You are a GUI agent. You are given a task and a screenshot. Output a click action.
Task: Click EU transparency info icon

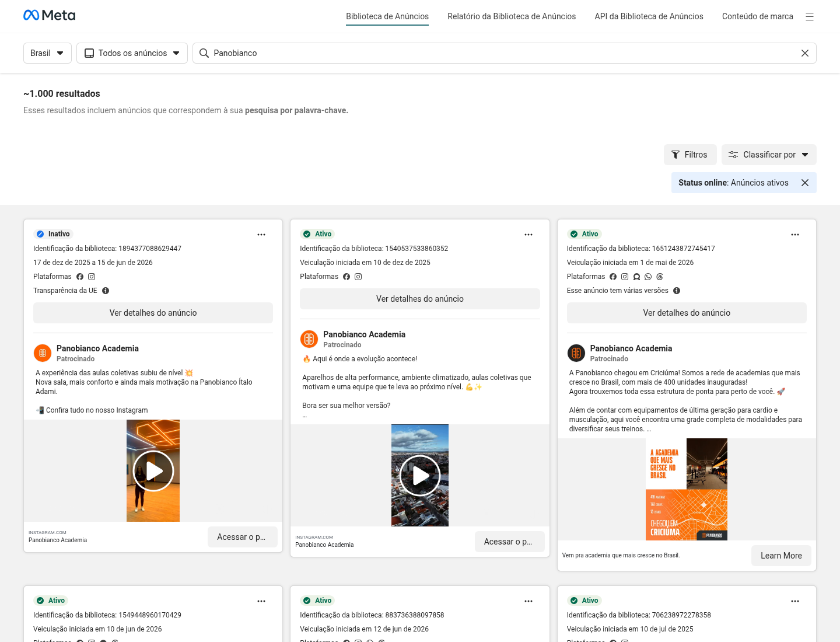point(106,291)
